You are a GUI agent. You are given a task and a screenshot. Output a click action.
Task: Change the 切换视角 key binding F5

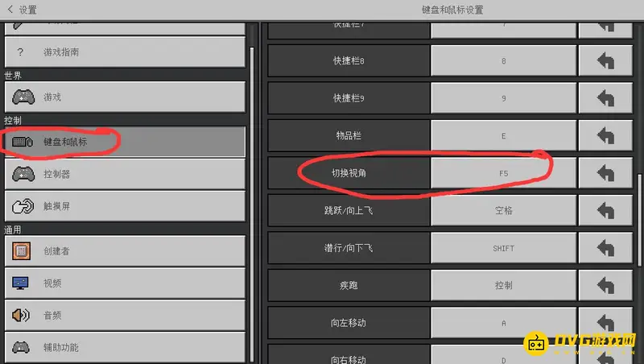(x=504, y=173)
